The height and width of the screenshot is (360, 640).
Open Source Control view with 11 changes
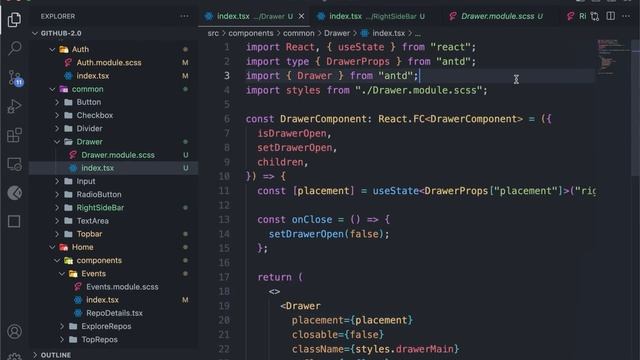[x=15, y=78]
